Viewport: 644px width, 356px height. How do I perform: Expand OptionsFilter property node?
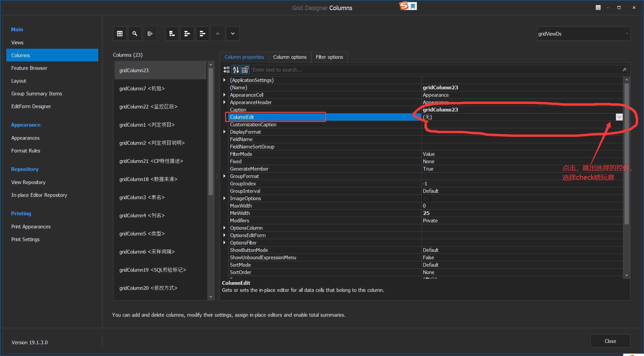click(x=224, y=242)
